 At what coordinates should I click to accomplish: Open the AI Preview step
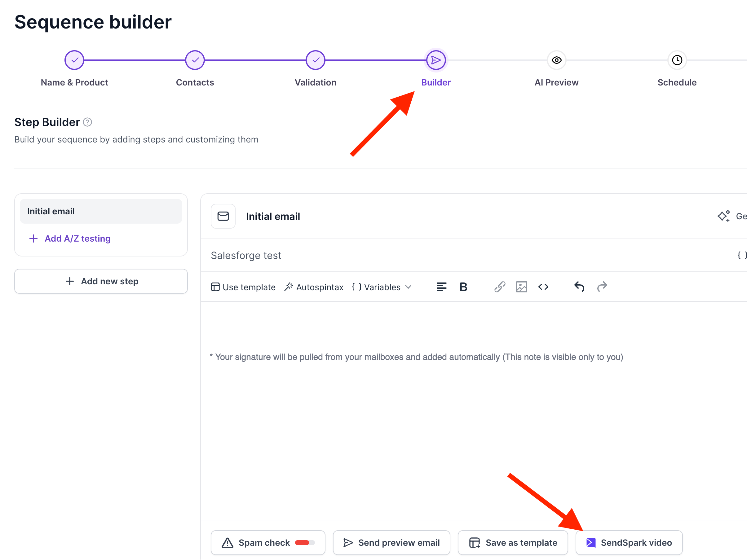click(x=557, y=60)
